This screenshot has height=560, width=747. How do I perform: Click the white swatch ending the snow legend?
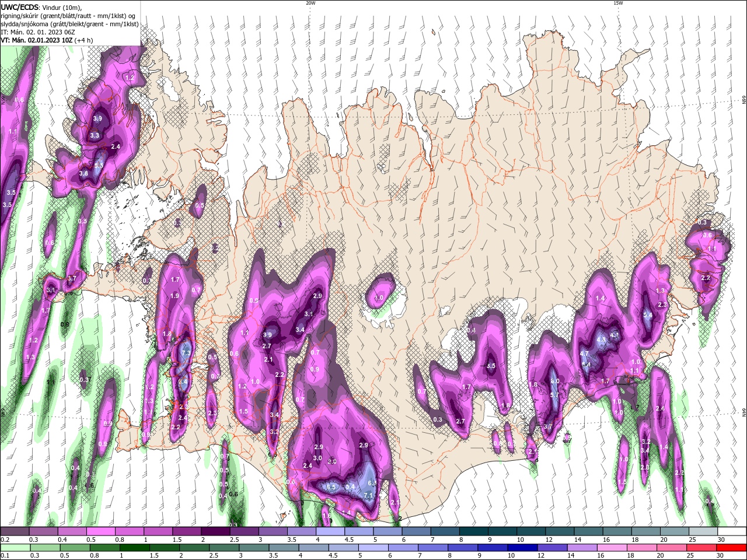tap(732, 531)
